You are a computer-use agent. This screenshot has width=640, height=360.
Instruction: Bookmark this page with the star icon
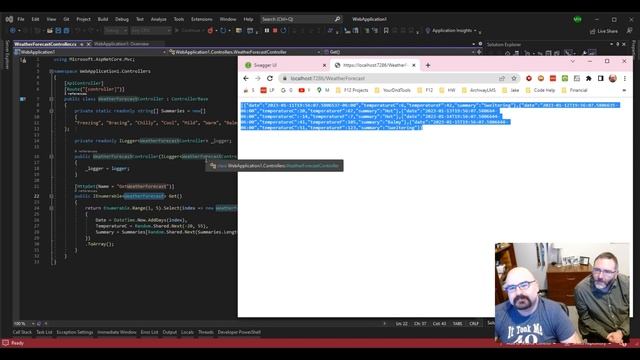pyautogui.click(x=514, y=78)
